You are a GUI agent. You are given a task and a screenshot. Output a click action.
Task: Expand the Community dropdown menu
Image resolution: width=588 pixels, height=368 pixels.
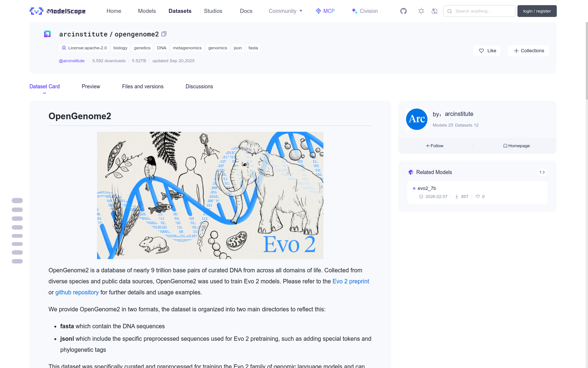286,11
